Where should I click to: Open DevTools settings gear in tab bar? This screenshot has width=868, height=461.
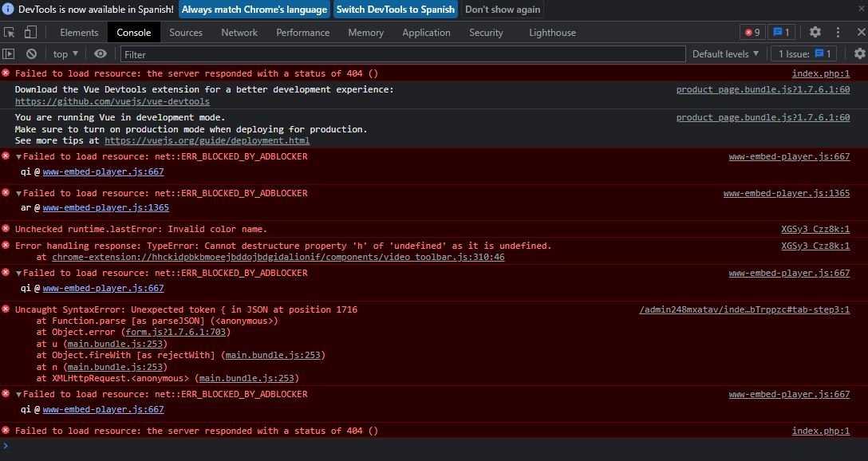(815, 33)
